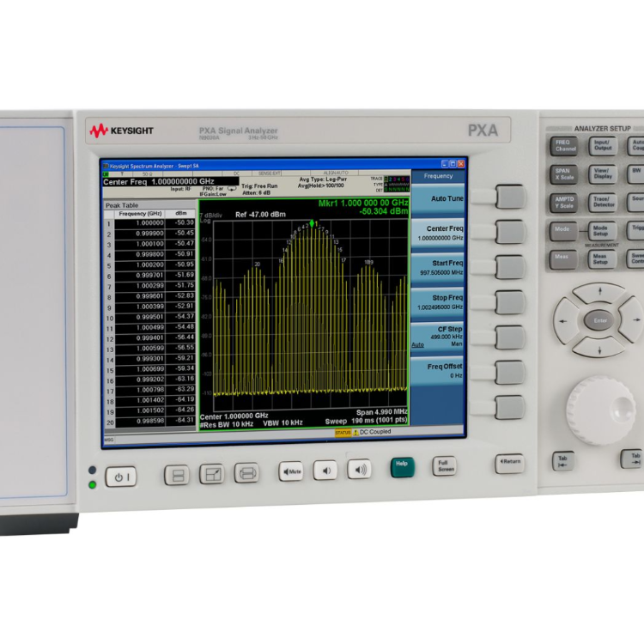The image size is (644, 644).
Task: Click the Frequency (GHz) column header
Action: pos(140,214)
